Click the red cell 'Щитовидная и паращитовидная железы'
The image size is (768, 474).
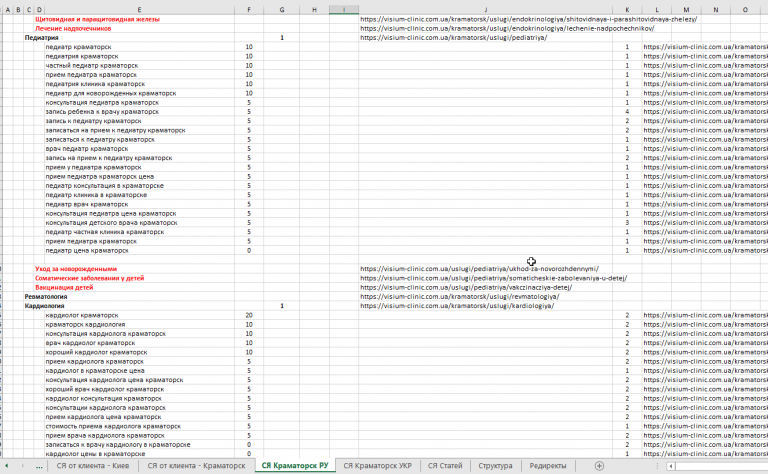click(x=97, y=19)
